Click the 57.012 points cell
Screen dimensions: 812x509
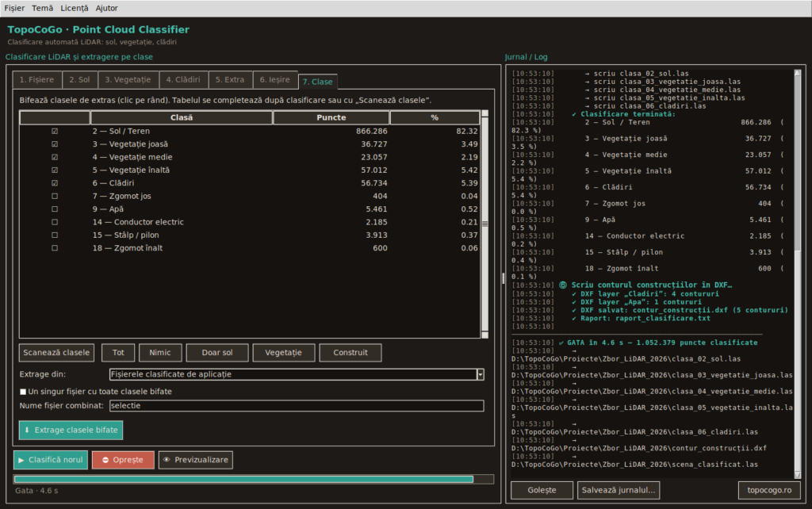click(374, 170)
